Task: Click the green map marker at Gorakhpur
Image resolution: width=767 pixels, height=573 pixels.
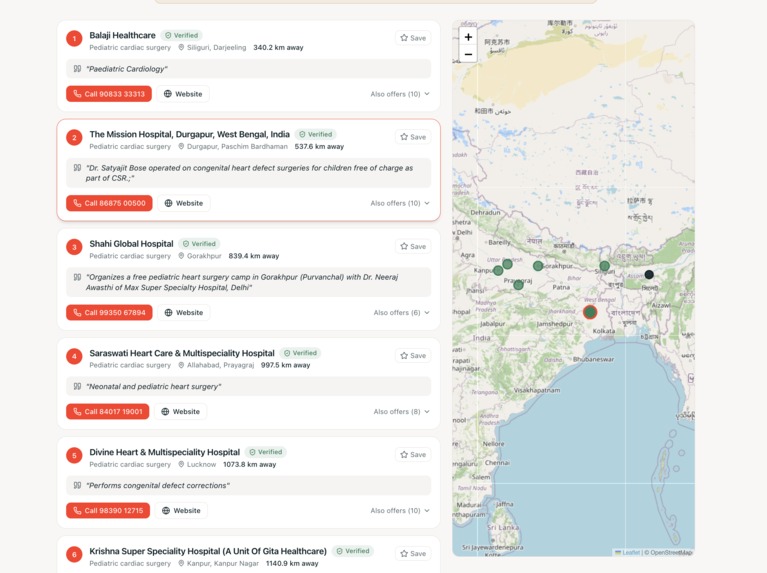Action: 538,266
